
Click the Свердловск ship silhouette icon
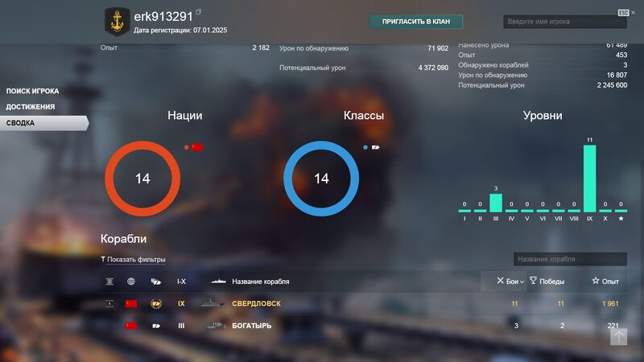(214, 304)
